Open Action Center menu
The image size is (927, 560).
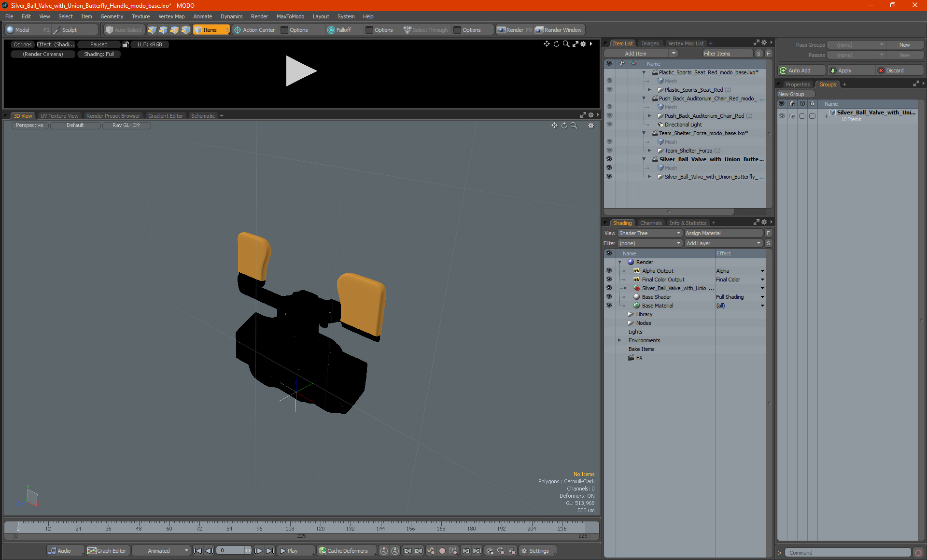pyautogui.click(x=254, y=30)
